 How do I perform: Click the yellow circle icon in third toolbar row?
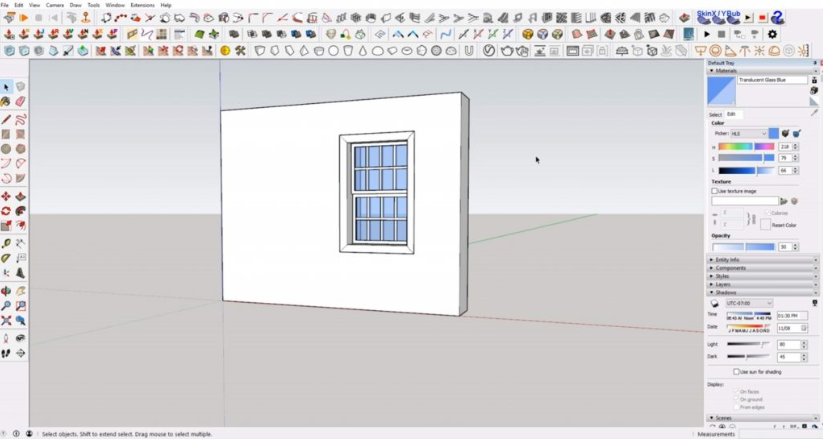tap(225, 50)
